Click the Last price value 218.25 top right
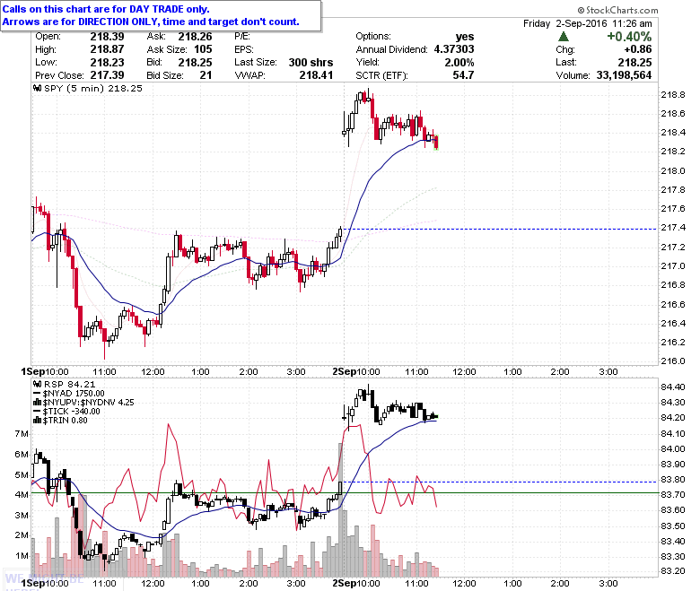The width and height of the screenshot is (700, 591). click(x=634, y=63)
